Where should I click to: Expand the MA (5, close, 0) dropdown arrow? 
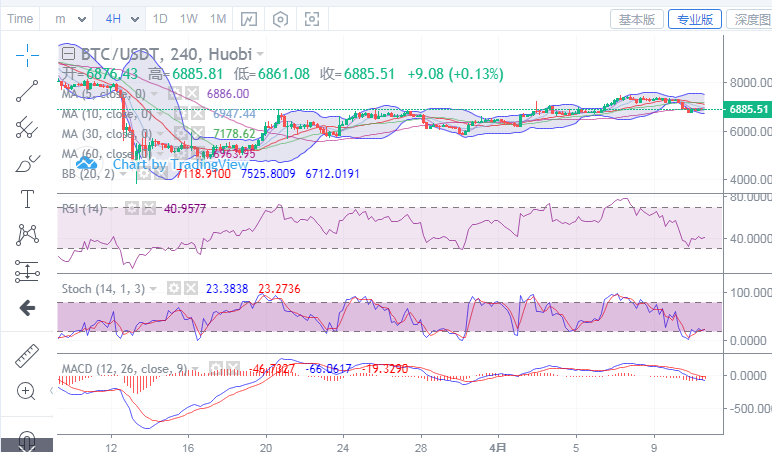pos(154,94)
